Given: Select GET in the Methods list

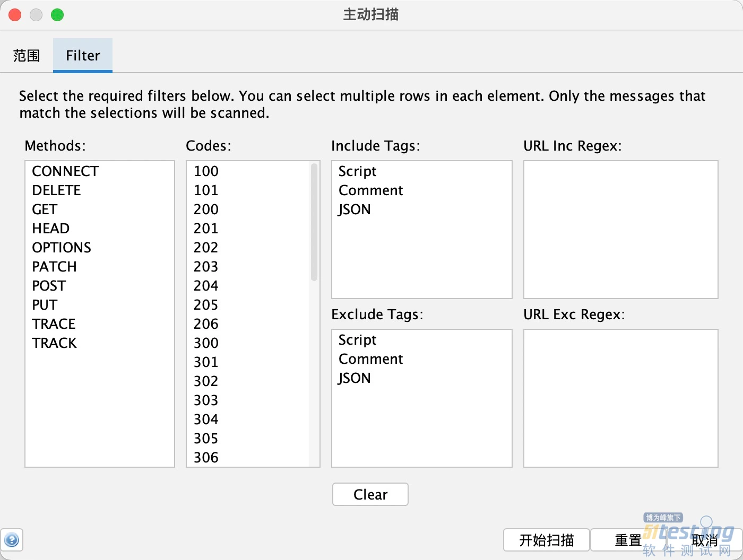Looking at the screenshot, I should (45, 209).
